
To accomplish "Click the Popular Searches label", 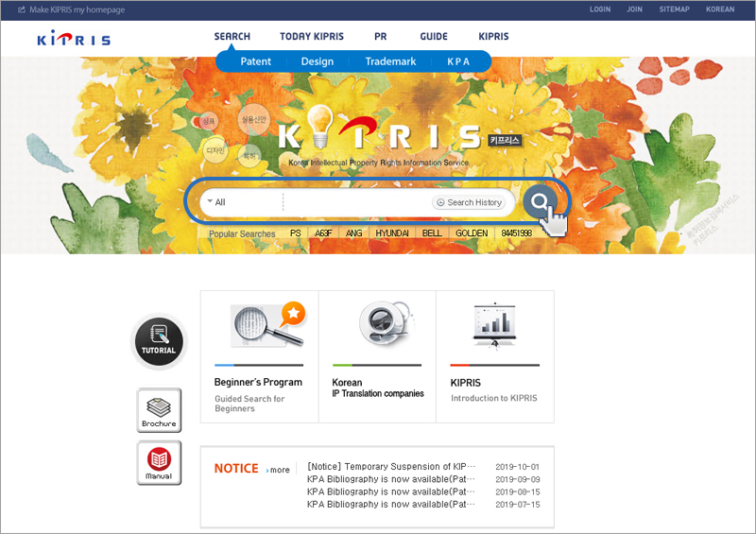I will pyautogui.click(x=242, y=233).
